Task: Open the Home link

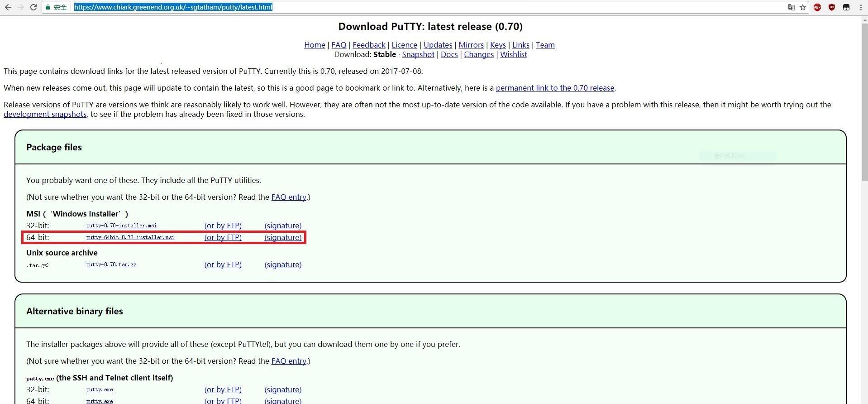Action: 315,45
